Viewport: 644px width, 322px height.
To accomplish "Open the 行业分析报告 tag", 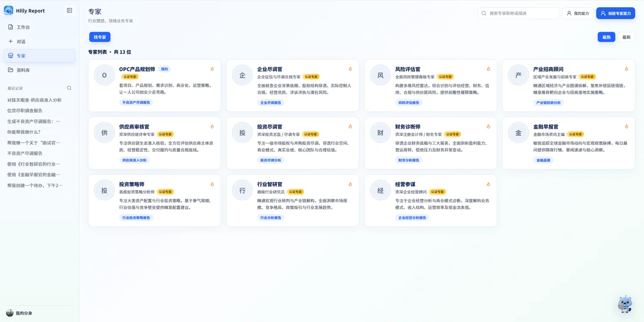I will pos(270,218).
